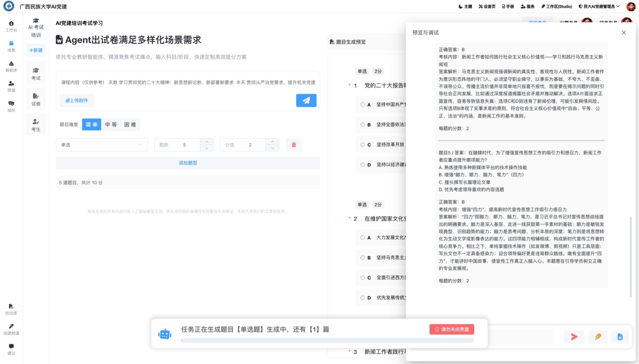
Task: Delete the question type row with trash icon
Action: tap(294, 145)
